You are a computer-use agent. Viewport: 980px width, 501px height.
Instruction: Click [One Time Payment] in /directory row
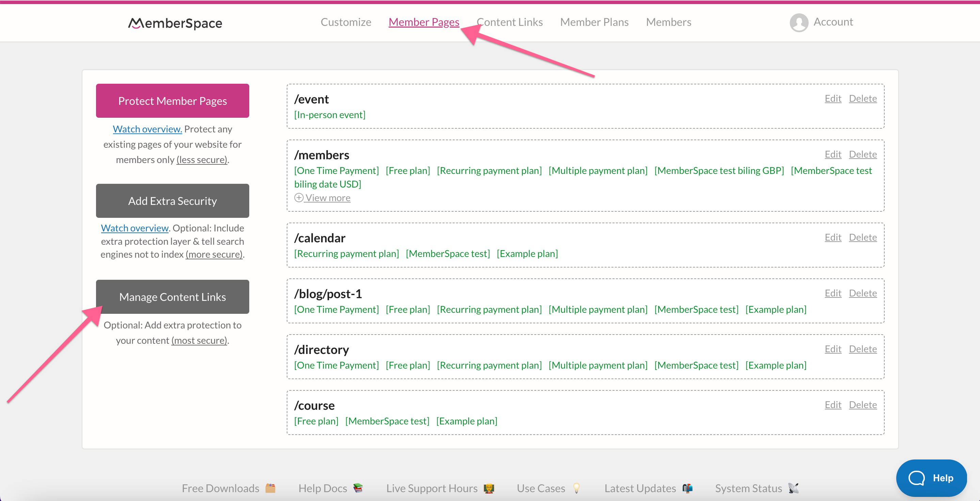click(336, 365)
